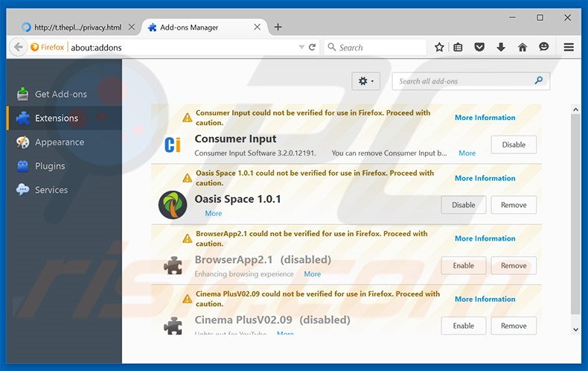Switch to the privacy.html tab
This screenshot has width=588, height=371.
(x=78, y=28)
